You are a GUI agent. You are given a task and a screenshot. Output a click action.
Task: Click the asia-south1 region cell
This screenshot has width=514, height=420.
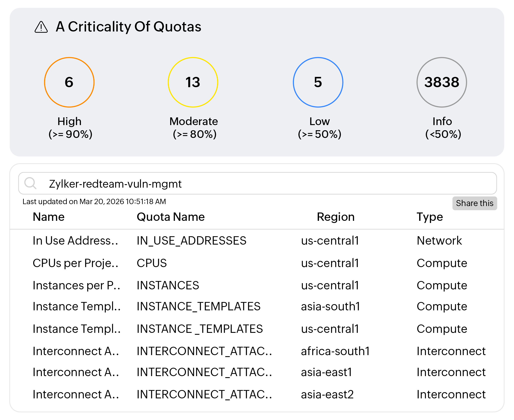click(x=331, y=306)
